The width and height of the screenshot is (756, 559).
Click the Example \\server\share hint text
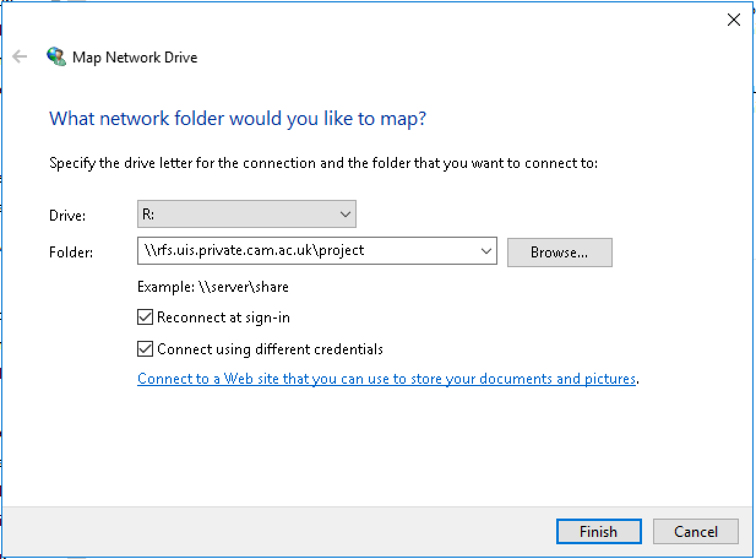coord(213,287)
